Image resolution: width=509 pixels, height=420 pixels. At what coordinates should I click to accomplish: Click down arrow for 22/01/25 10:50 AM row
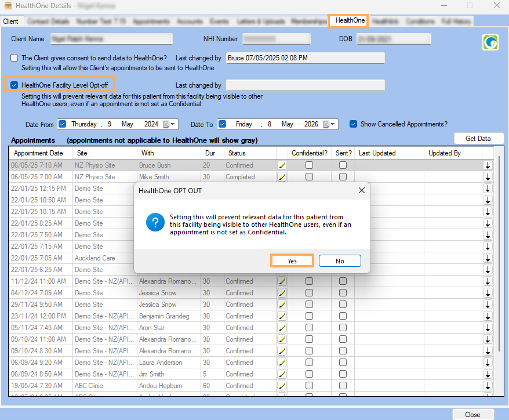[488, 200]
